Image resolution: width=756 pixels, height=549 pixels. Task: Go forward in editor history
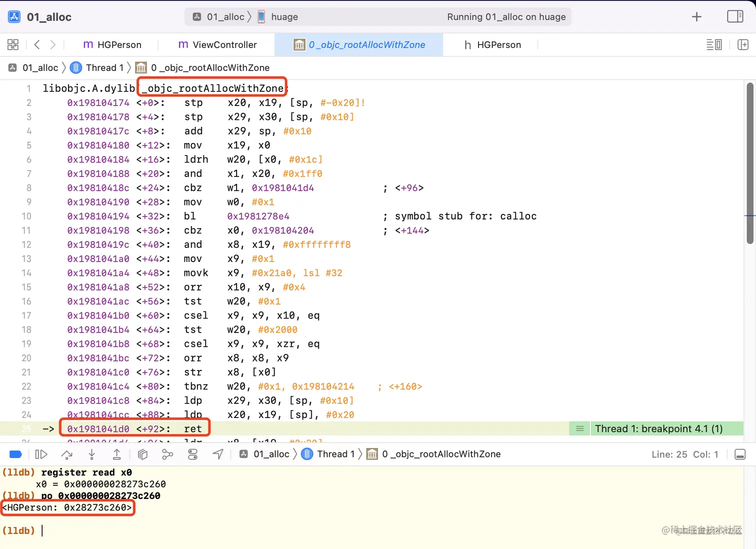coord(53,44)
